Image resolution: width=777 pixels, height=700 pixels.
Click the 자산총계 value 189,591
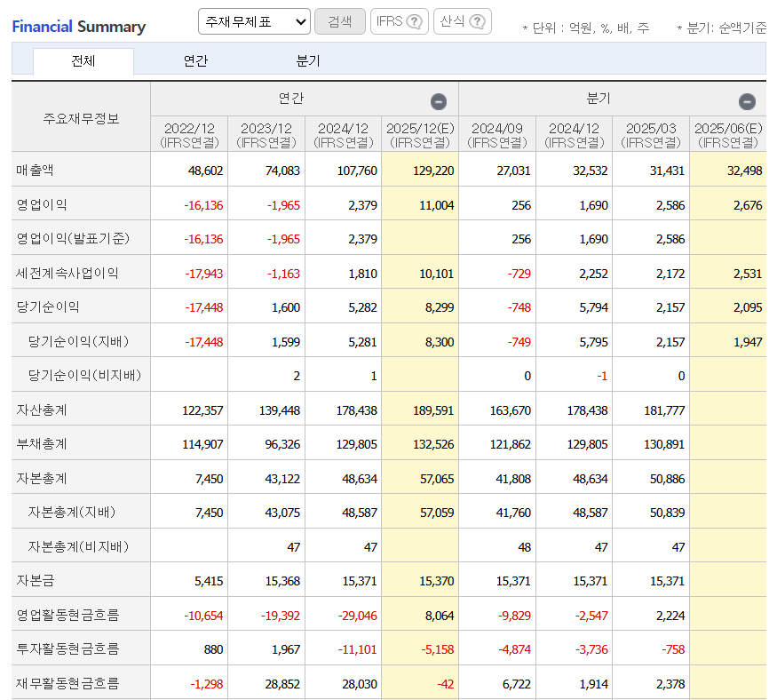pos(433,410)
